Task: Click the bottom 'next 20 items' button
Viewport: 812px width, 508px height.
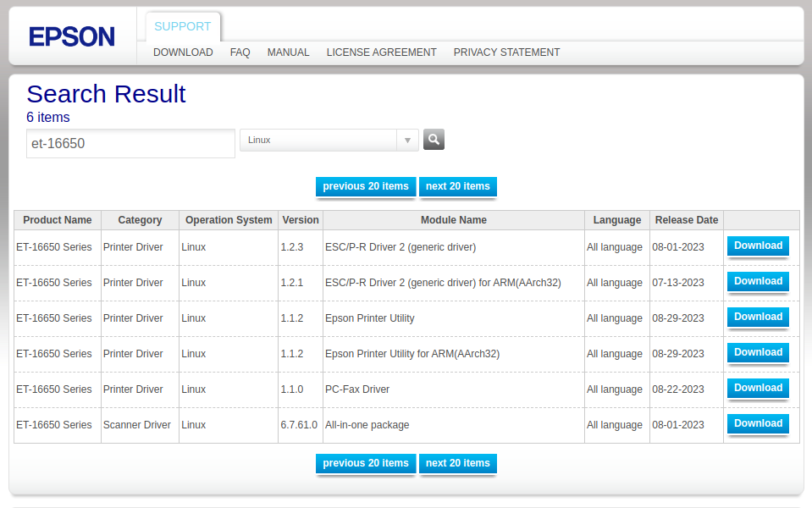Action: point(458,463)
